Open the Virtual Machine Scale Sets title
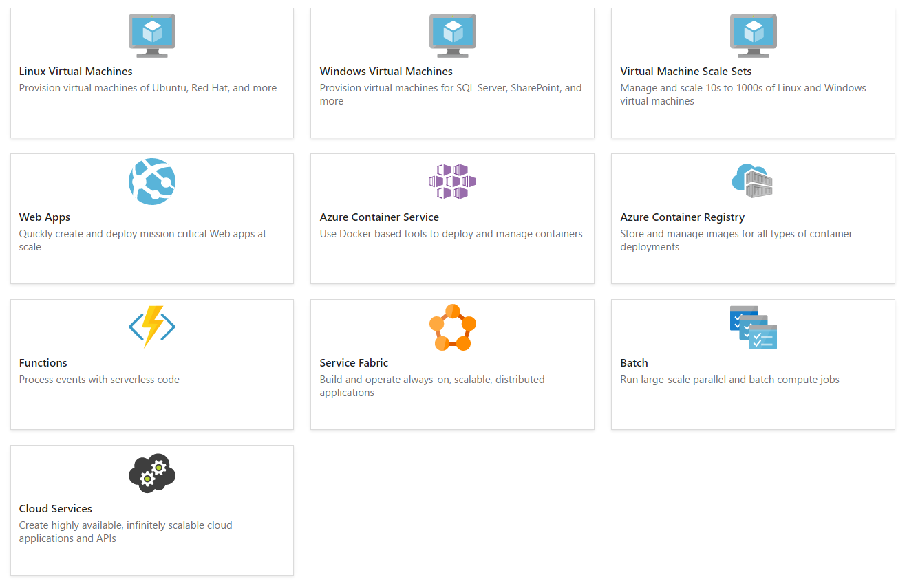The image size is (907, 588). coord(685,72)
